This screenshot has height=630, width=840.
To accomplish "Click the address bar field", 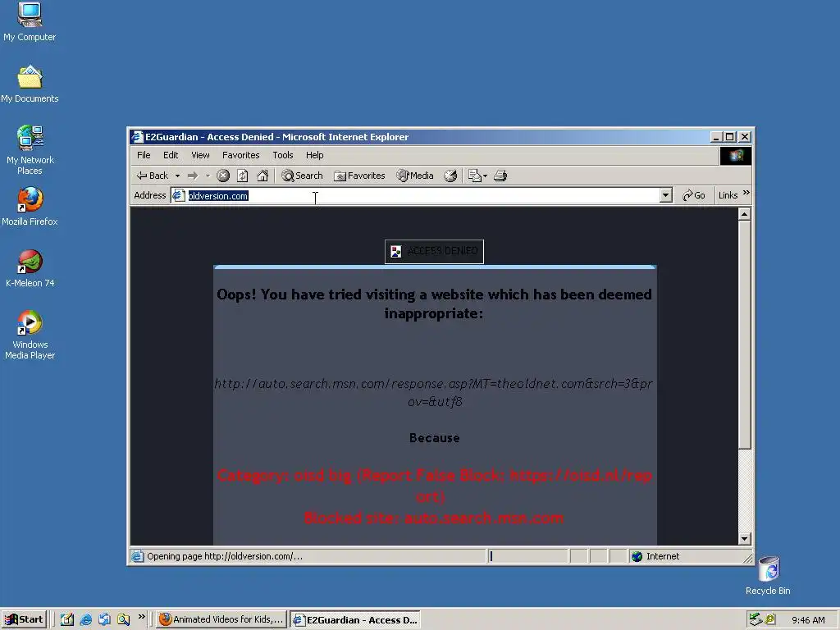I will pos(421,195).
